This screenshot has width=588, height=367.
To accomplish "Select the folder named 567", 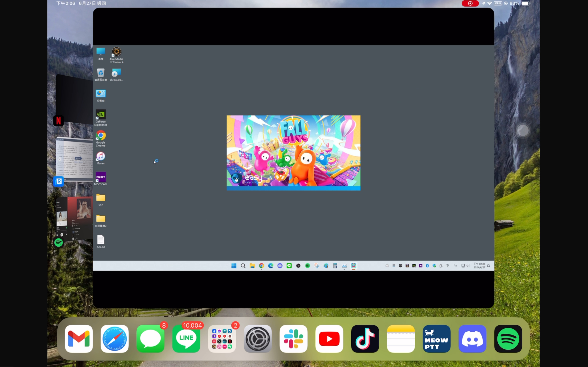I will (x=101, y=200).
